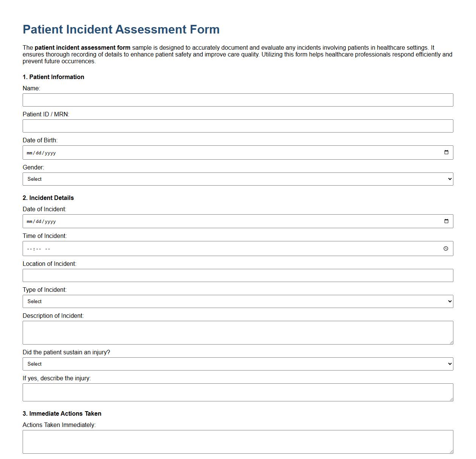
Task: Click the Location of Incident text box
Action: pos(237,275)
